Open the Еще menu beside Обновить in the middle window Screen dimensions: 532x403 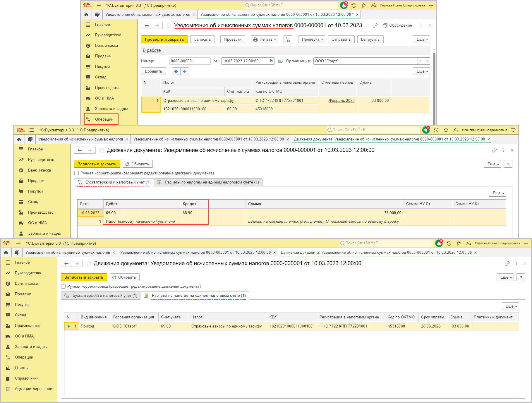coord(492,164)
